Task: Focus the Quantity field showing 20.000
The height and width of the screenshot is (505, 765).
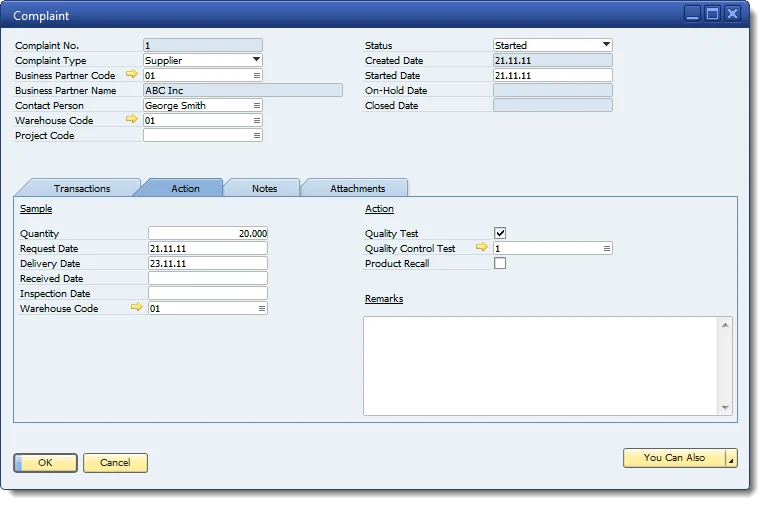Action: tap(208, 234)
